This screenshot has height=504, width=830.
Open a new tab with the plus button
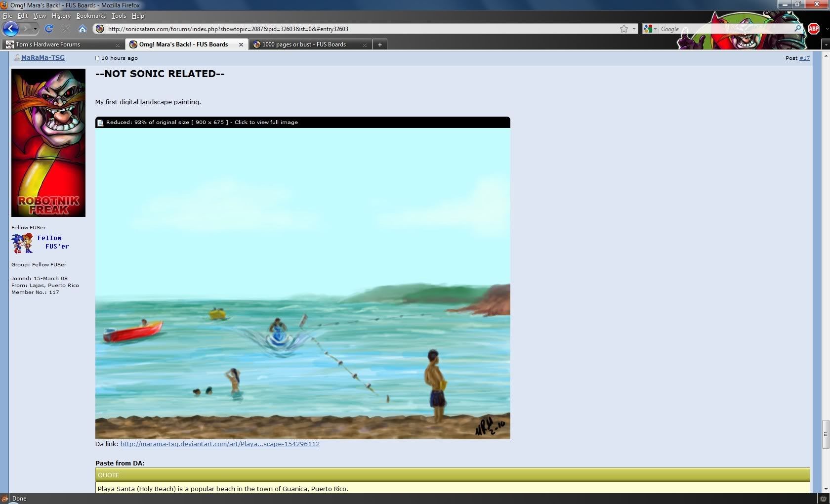tap(379, 44)
